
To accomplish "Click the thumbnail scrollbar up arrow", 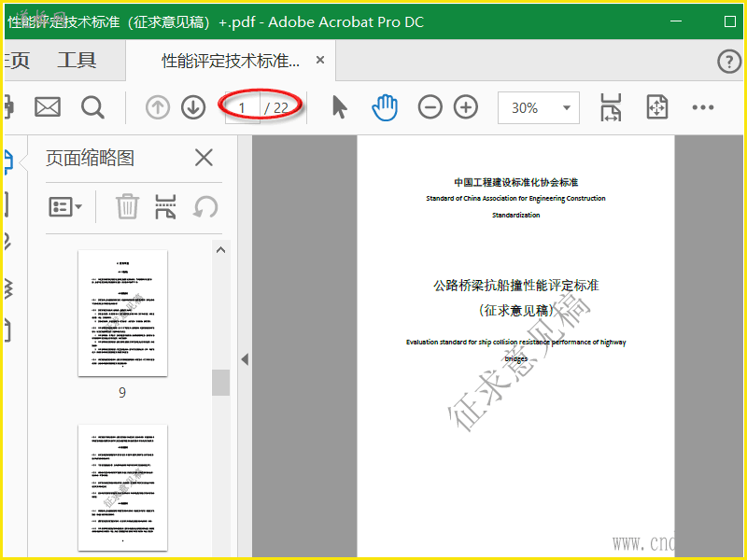I will click(220, 250).
